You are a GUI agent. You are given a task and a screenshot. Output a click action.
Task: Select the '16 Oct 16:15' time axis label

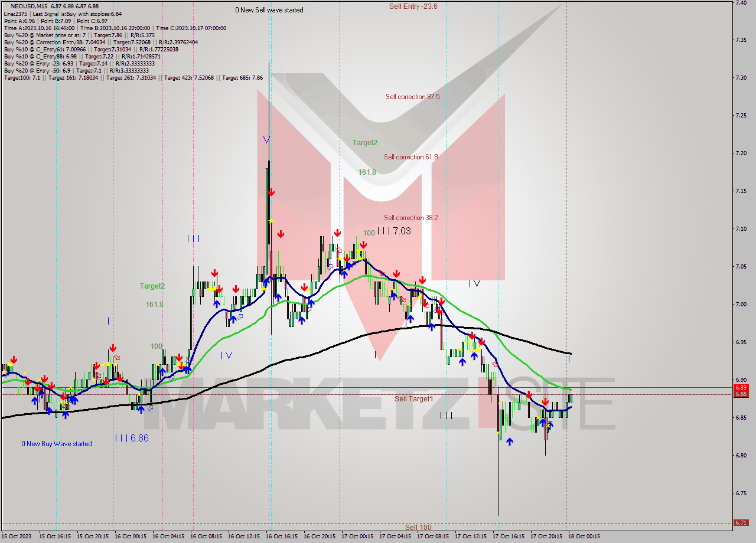click(x=281, y=537)
